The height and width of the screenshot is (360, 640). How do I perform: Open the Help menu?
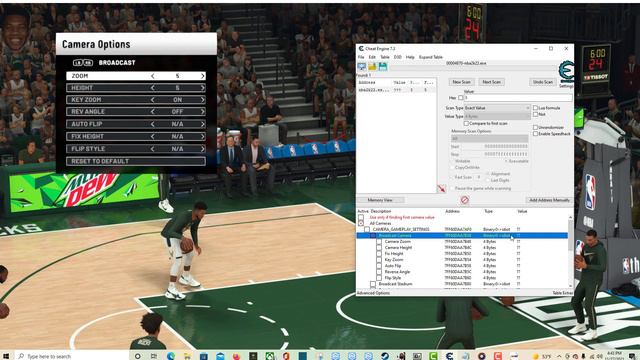(410, 57)
